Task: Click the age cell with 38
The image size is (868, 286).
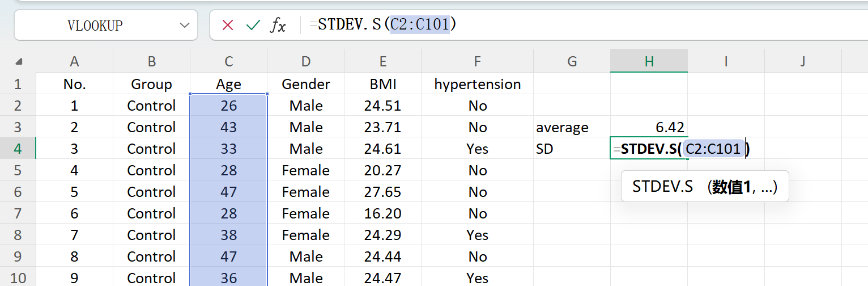Action: tap(229, 235)
